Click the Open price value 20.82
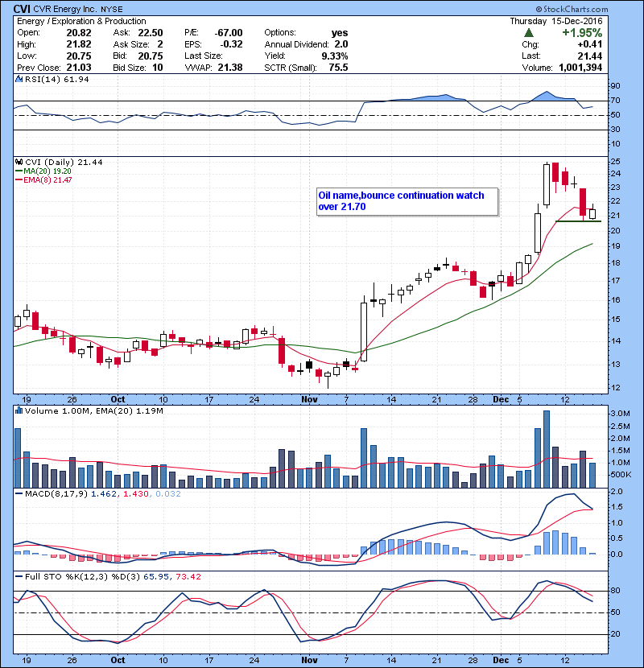The height and width of the screenshot is (668, 644). point(79,33)
